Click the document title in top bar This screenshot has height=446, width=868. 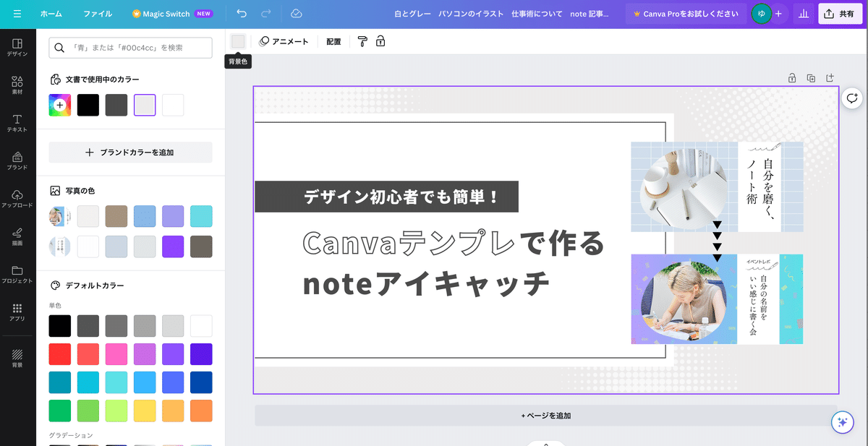coord(501,14)
